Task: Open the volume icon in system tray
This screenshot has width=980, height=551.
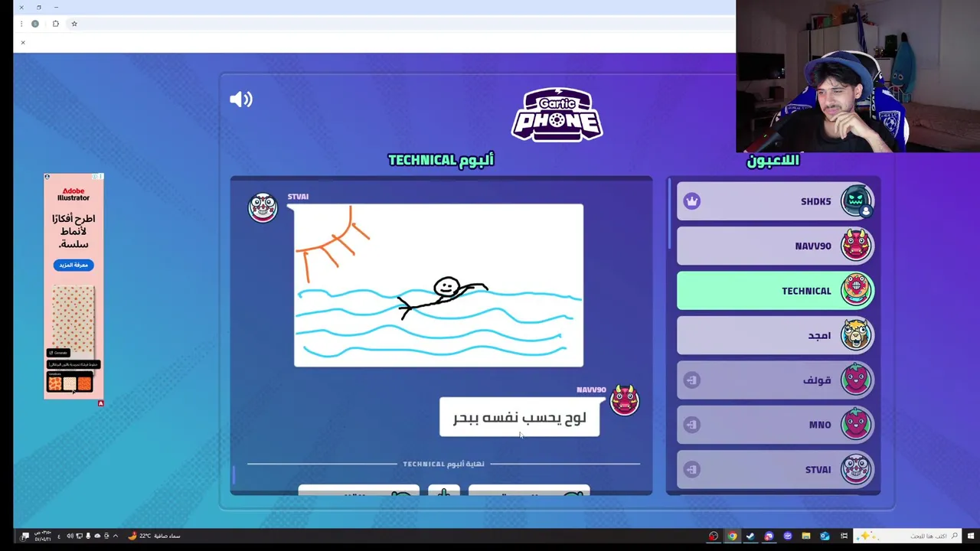Action: click(x=70, y=536)
